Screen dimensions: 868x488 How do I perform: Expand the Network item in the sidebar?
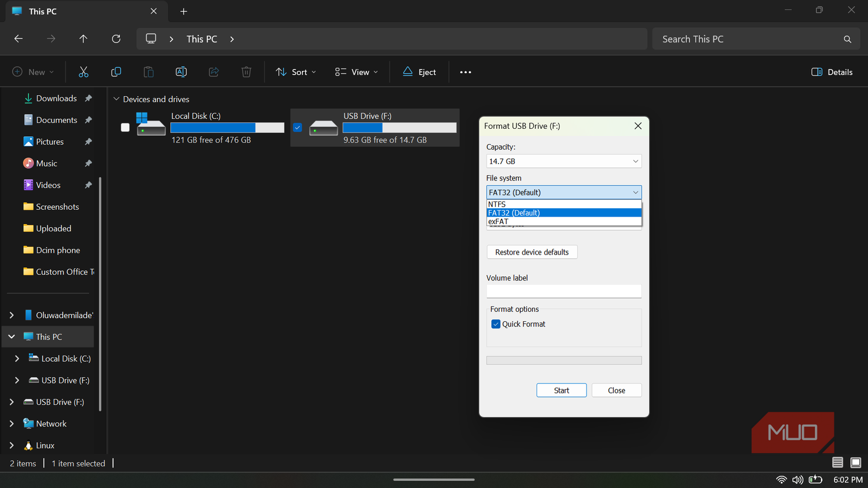[x=12, y=423]
